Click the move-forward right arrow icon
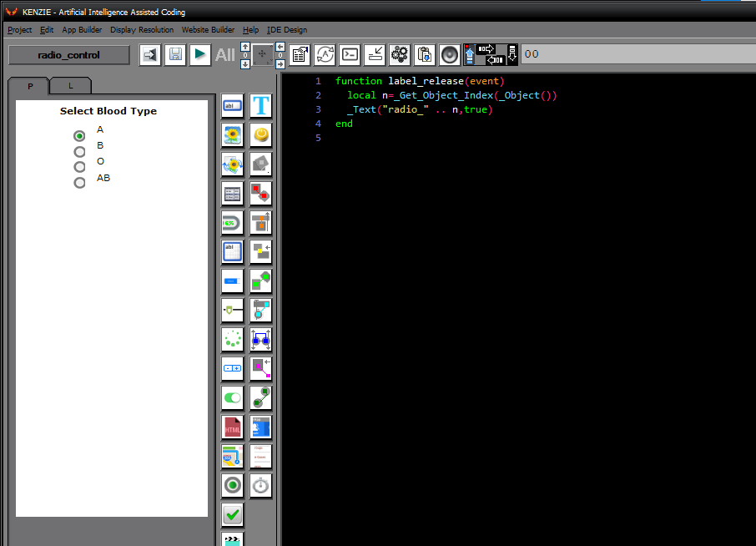Screen dimensions: 756x546 point(486,48)
